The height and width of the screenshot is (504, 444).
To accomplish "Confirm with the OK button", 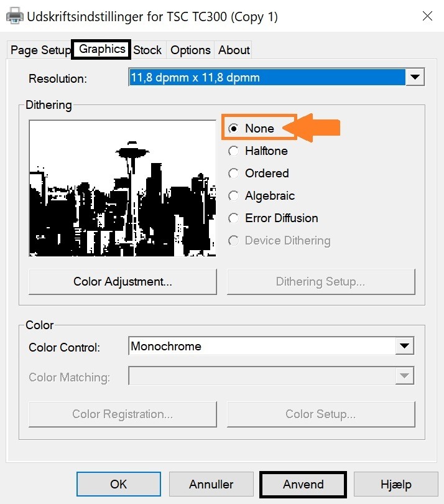I will (119, 484).
